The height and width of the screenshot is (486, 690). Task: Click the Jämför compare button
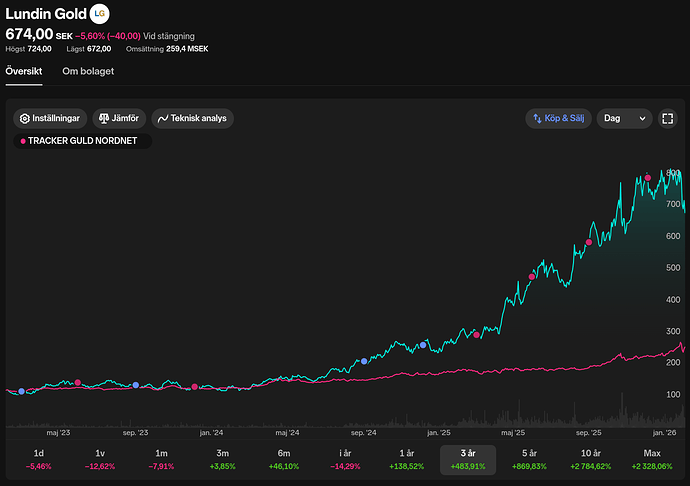119,118
